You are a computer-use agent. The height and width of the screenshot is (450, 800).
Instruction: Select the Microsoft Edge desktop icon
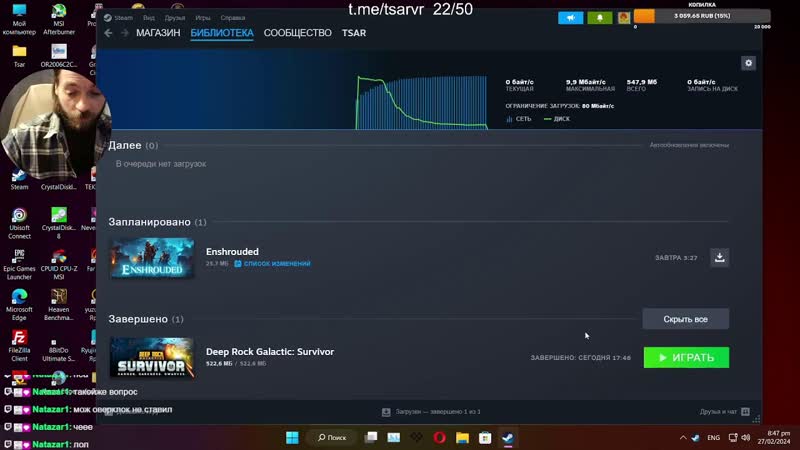point(19,305)
